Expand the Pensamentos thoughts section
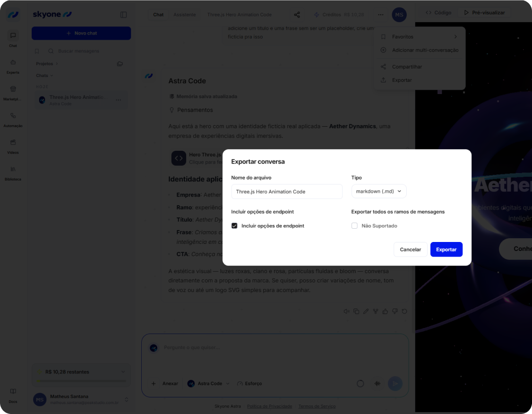Viewport: 532px width, 414px height. (191, 110)
